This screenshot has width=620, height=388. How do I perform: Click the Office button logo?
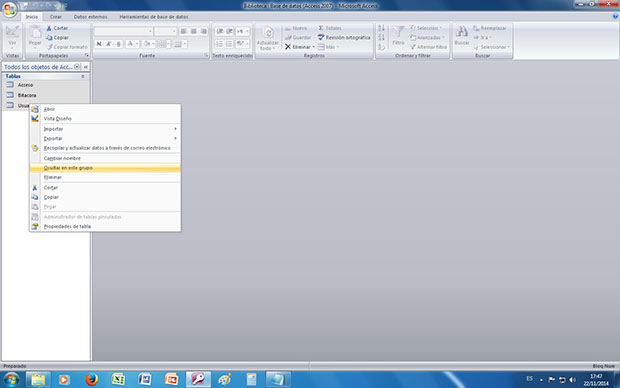click(9, 9)
